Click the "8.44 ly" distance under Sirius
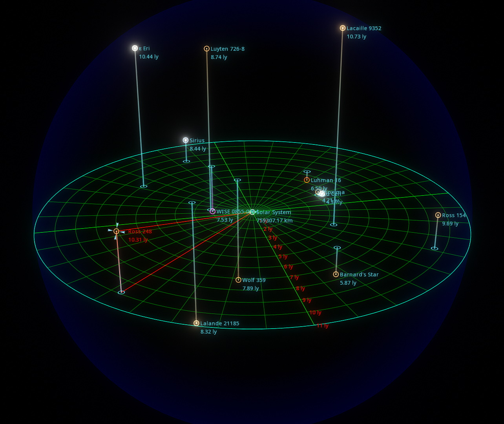 198,149
